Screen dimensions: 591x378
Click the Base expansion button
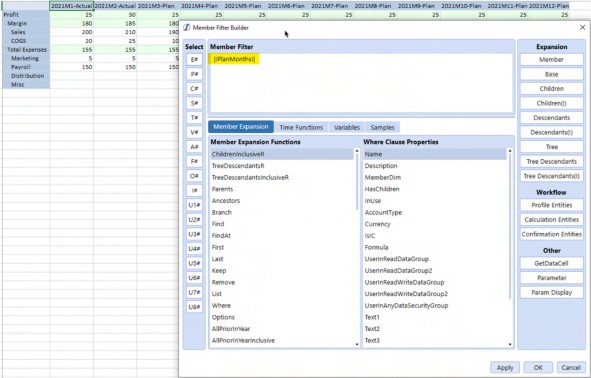click(551, 74)
